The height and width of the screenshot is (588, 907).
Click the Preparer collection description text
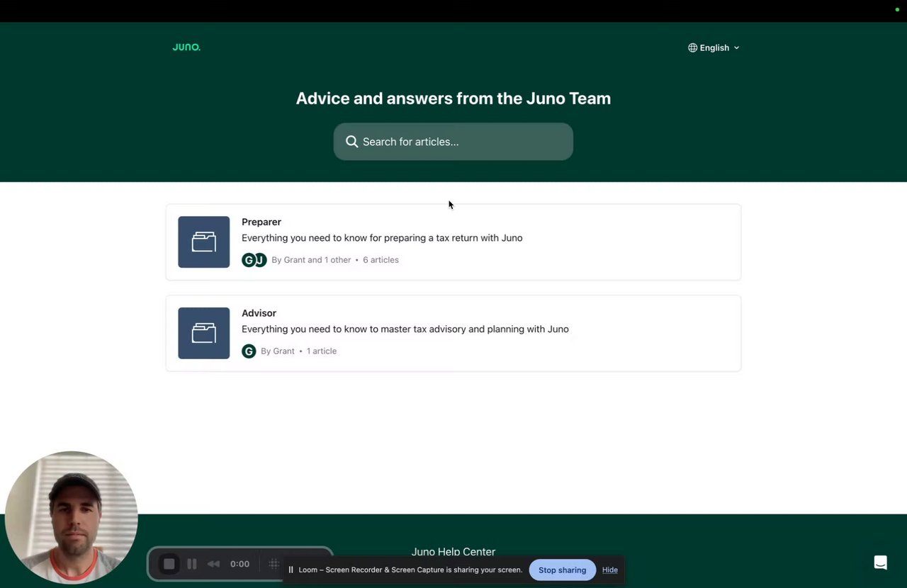(x=382, y=238)
